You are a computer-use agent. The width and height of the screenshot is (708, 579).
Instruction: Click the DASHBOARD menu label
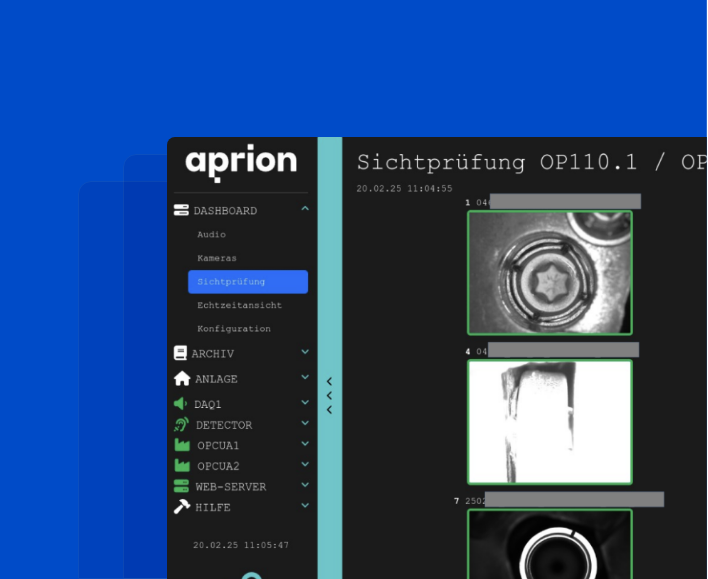[225, 211]
